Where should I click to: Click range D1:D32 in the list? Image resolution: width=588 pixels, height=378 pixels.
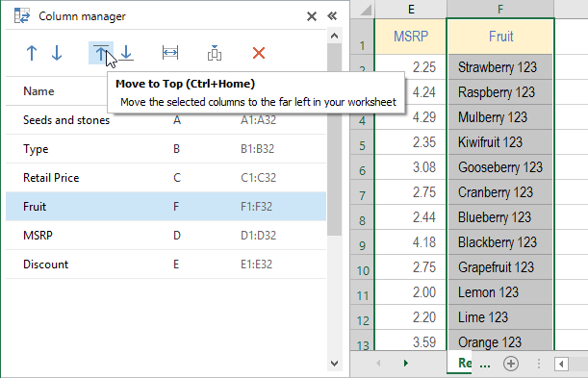258,236
